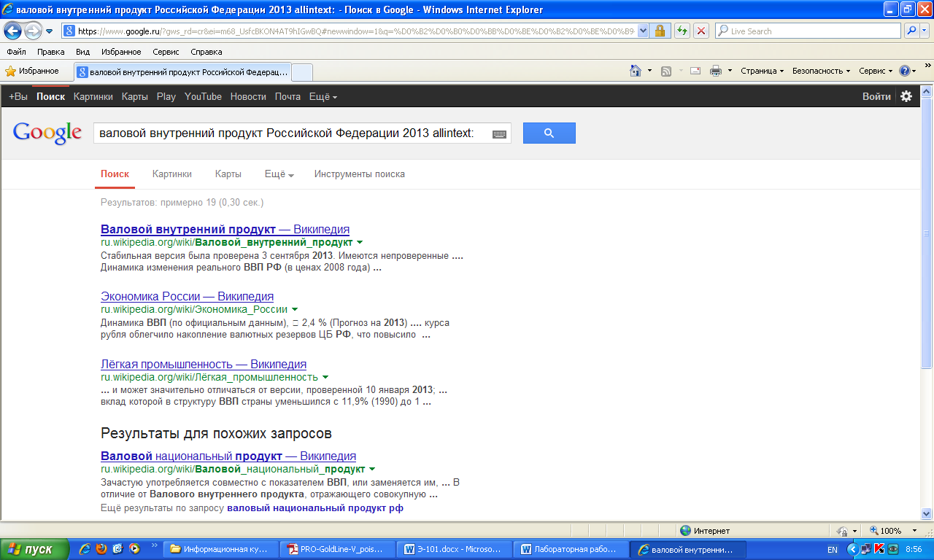Open the Страница command bar dropdown

pyautogui.click(x=762, y=71)
